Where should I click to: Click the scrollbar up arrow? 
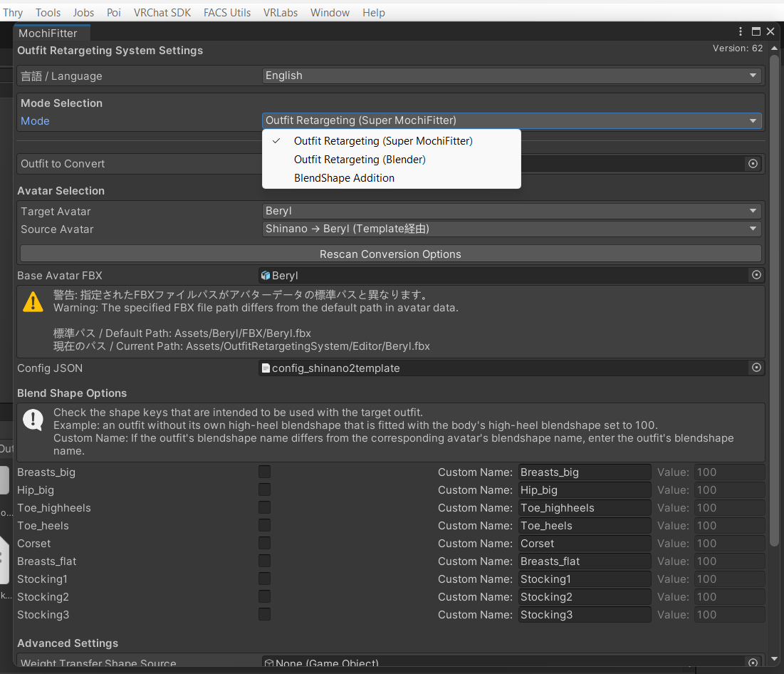pos(774,48)
